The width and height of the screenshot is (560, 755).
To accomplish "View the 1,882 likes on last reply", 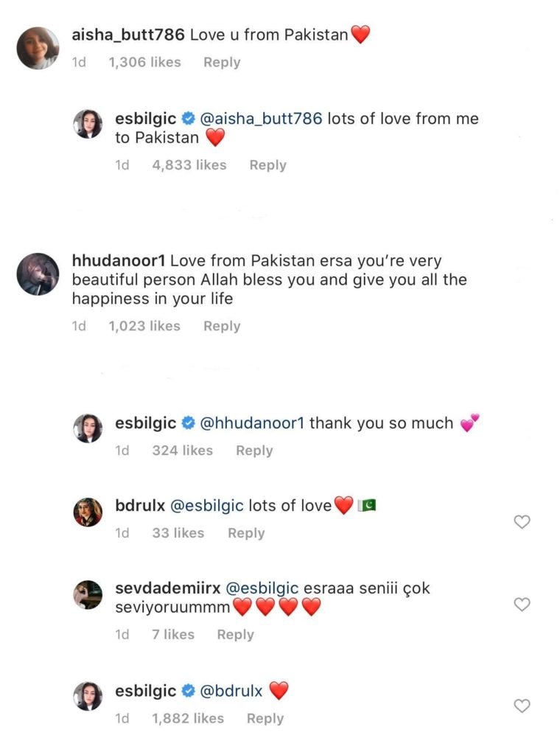I will 189,719.
